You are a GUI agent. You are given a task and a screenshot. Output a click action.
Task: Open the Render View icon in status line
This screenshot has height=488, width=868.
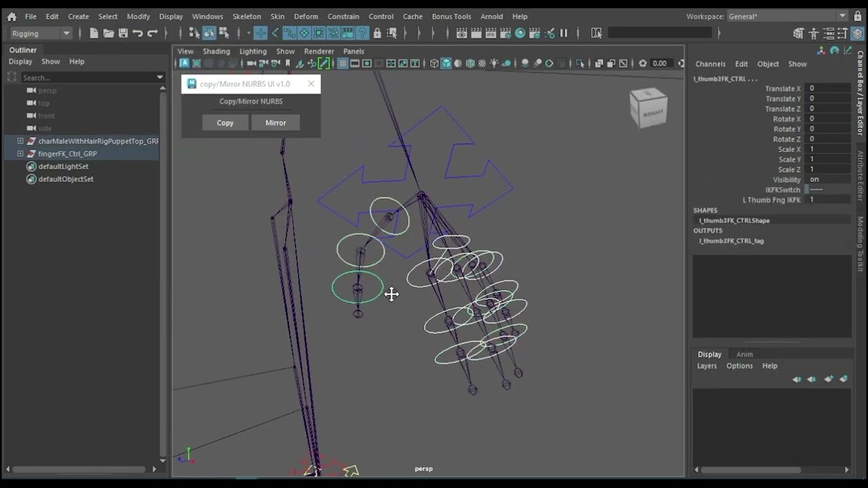point(462,33)
